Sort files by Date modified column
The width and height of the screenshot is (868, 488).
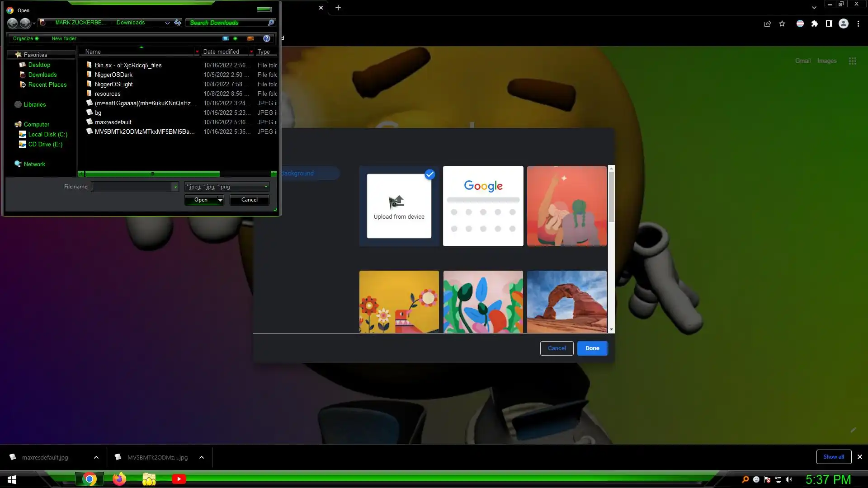pyautogui.click(x=221, y=52)
